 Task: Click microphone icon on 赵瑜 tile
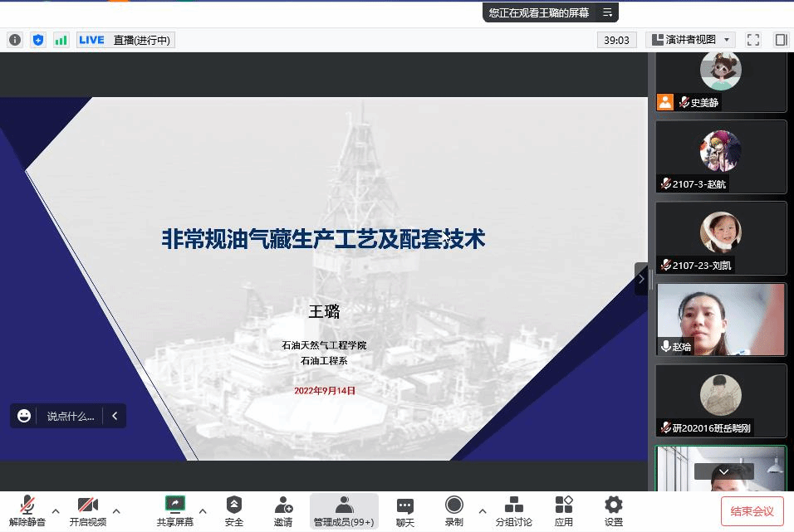666,346
